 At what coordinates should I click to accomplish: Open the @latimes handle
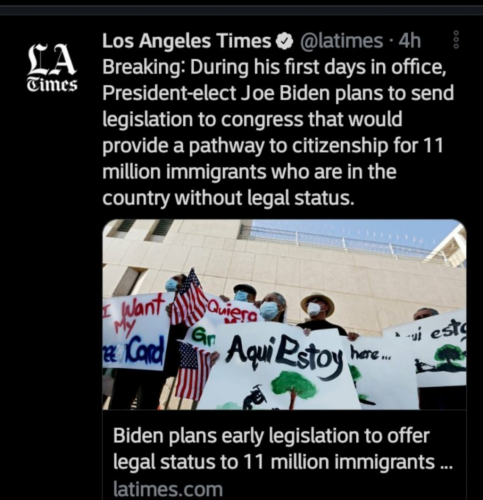[x=341, y=41]
